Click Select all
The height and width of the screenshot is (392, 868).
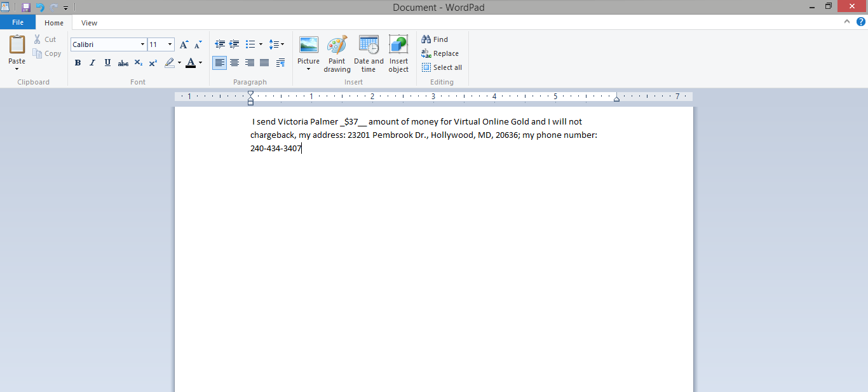tap(442, 67)
